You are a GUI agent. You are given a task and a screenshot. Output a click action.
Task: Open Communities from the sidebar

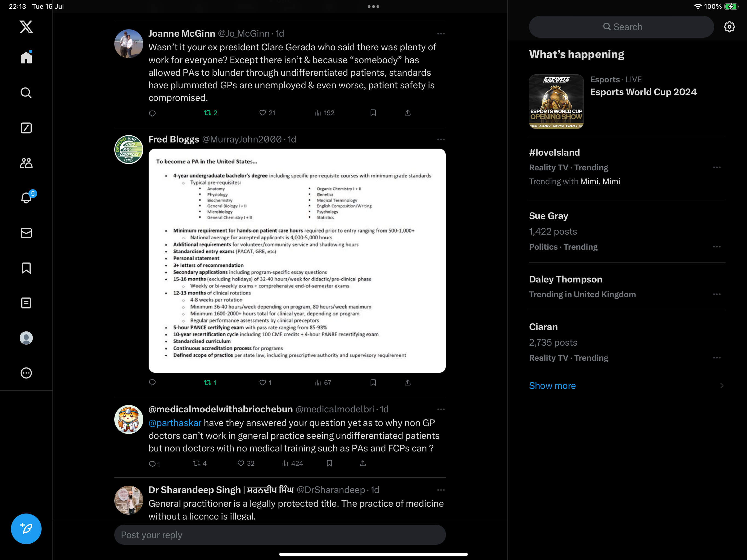[x=26, y=163]
